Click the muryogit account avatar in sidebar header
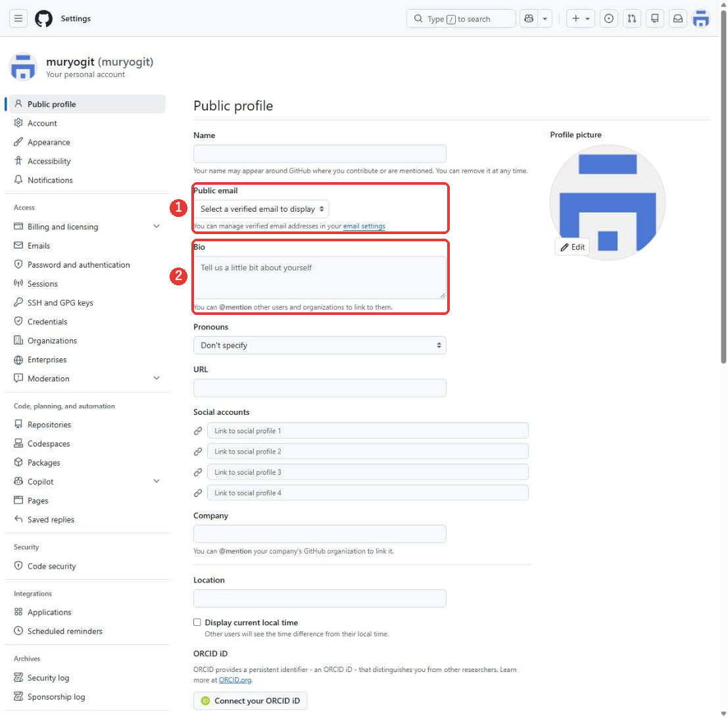Image resolution: width=728 pixels, height=718 pixels. [x=23, y=67]
